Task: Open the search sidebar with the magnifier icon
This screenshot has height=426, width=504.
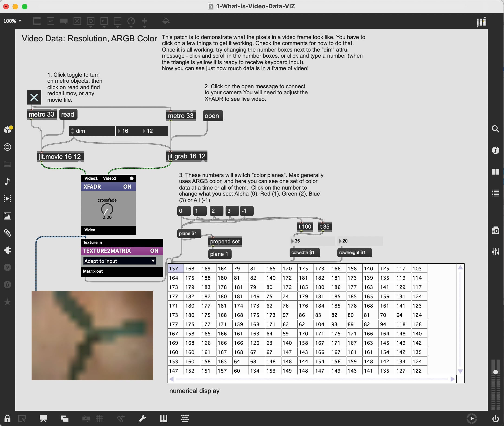Action: (x=496, y=129)
